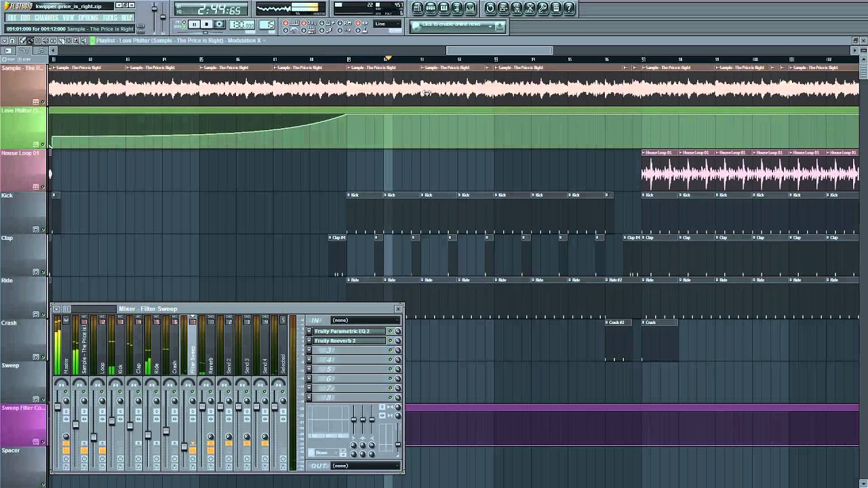Image resolution: width=868 pixels, height=488 pixels.
Task: Select the Mute tool in Playlist toolbar
Action: coord(45,41)
